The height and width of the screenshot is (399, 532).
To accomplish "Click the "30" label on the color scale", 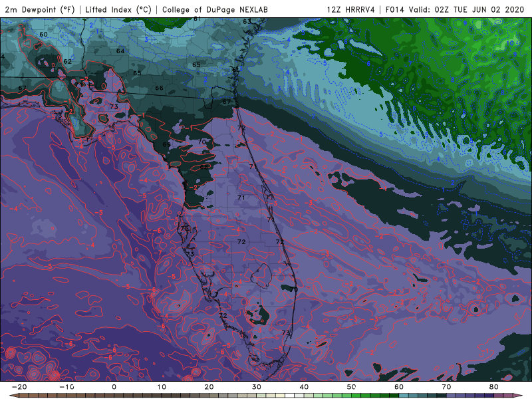I will [257, 387].
